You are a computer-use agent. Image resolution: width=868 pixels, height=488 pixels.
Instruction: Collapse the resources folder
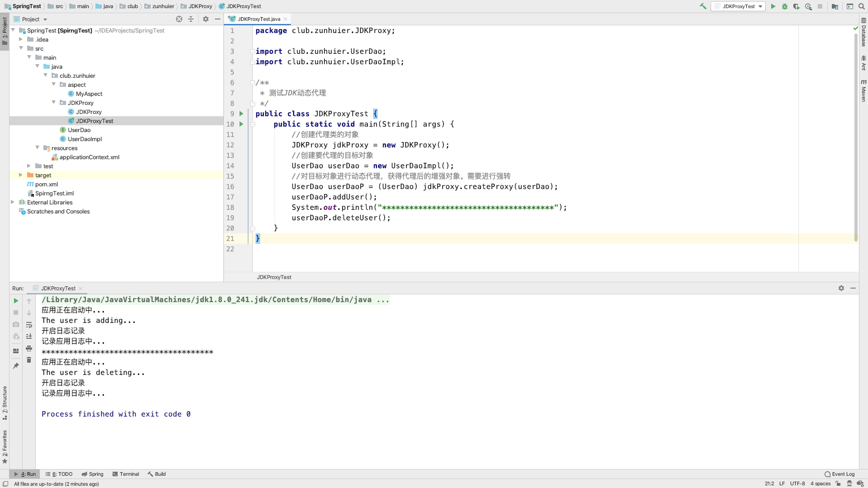pyautogui.click(x=37, y=148)
